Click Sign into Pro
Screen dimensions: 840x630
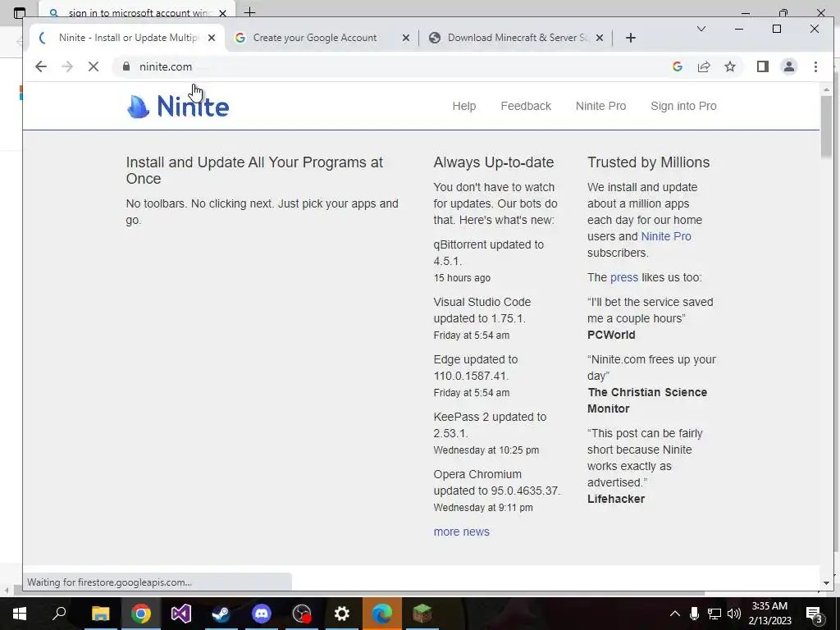(683, 106)
